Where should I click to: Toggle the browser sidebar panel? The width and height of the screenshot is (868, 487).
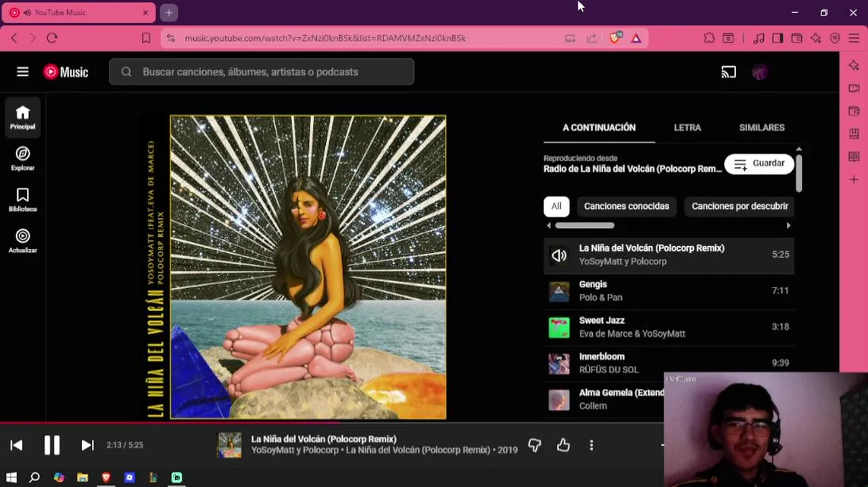(x=777, y=39)
